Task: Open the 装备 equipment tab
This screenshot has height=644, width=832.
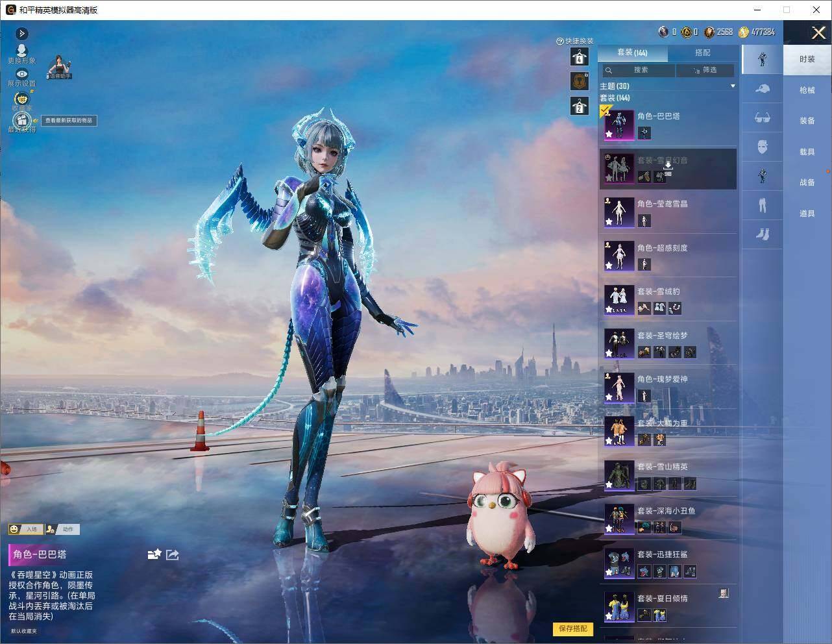Action: [807, 121]
